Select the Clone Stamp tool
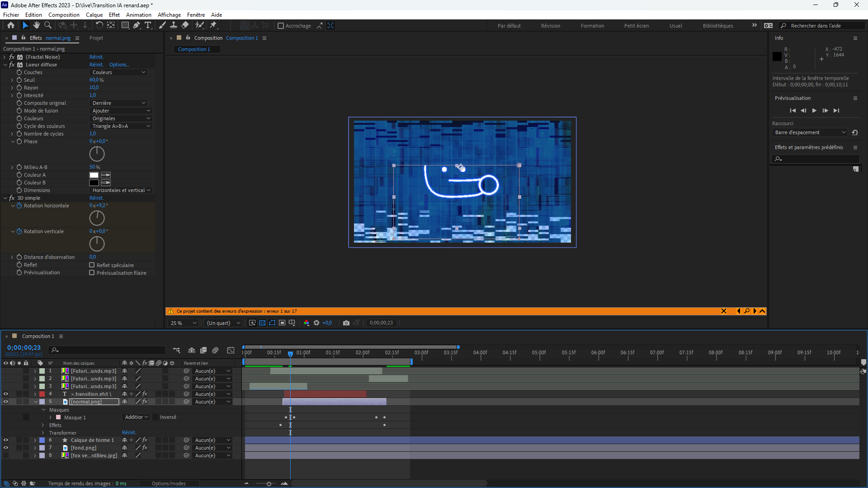This screenshot has width=868, height=488. pyautogui.click(x=174, y=25)
